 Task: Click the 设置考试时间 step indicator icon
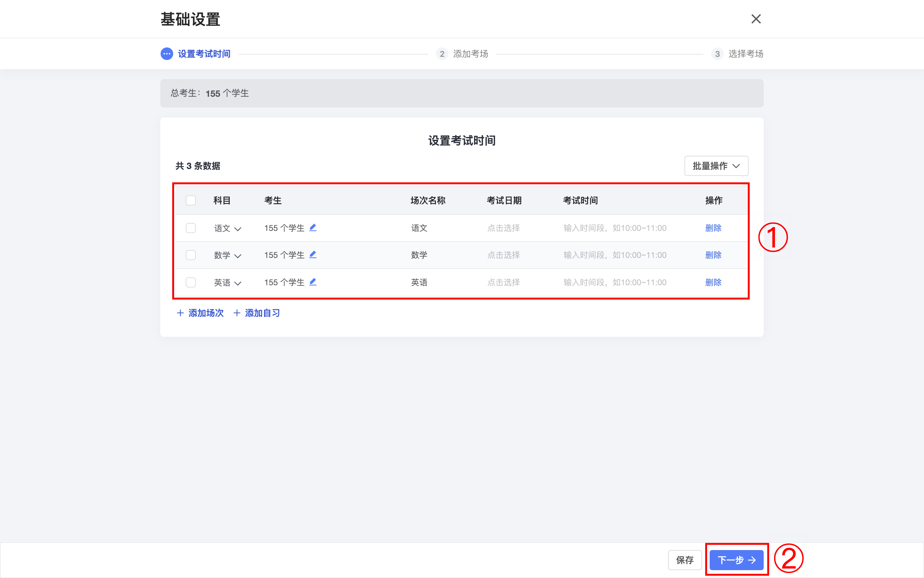(x=167, y=54)
